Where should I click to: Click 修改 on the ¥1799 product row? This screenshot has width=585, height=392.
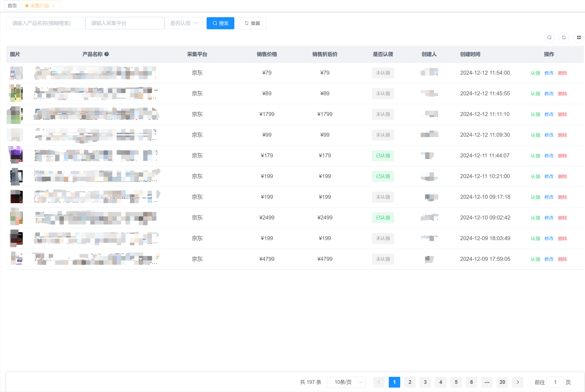point(549,114)
